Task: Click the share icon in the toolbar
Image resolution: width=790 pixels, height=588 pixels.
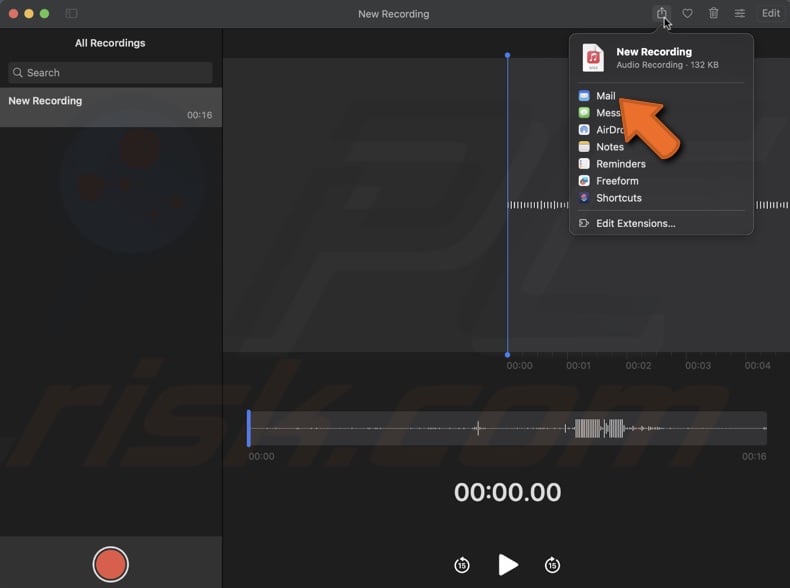Action: 661,13
